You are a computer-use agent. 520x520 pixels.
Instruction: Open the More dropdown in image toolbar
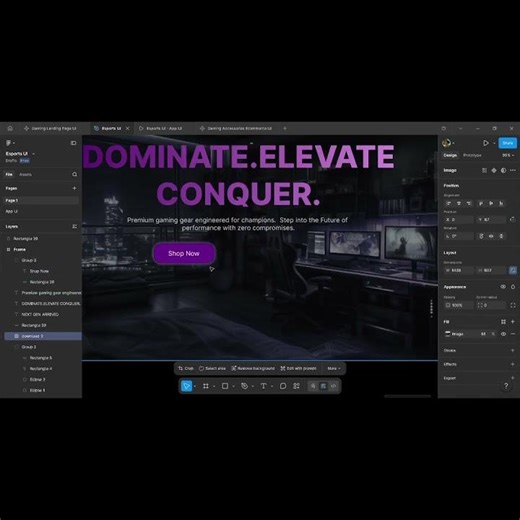pos(334,368)
